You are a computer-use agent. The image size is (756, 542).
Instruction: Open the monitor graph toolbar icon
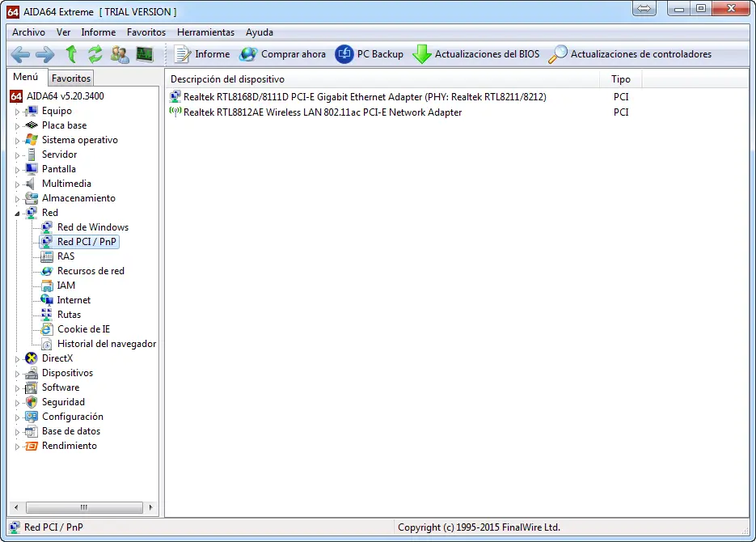(145, 54)
